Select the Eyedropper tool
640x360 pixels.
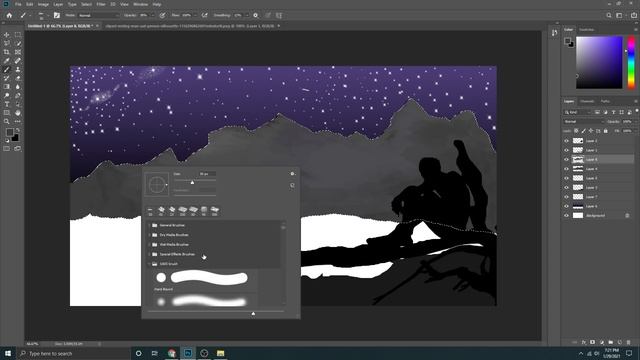pos(7,61)
